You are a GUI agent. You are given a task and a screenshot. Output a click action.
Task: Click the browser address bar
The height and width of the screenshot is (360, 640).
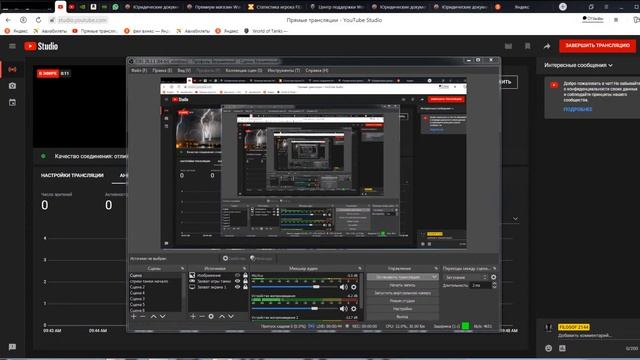point(83,20)
